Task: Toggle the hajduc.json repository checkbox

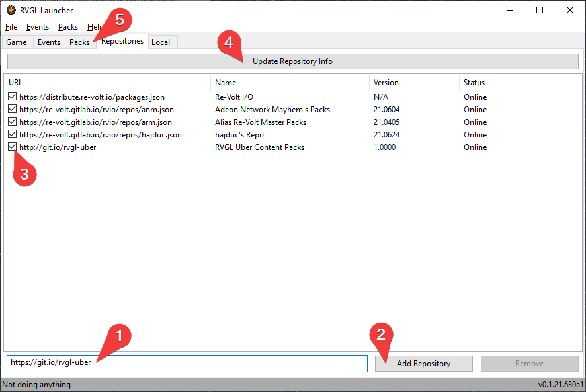Action: click(x=13, y=134)
